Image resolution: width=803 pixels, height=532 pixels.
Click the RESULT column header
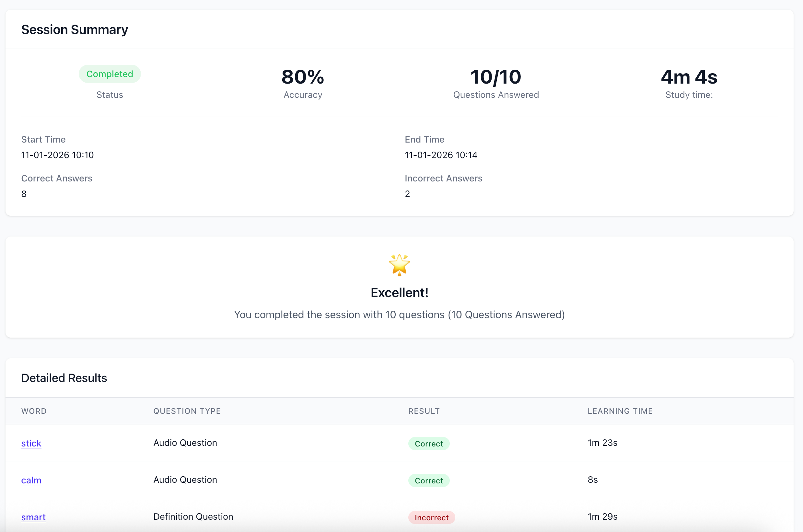click(x=424, y=411)
